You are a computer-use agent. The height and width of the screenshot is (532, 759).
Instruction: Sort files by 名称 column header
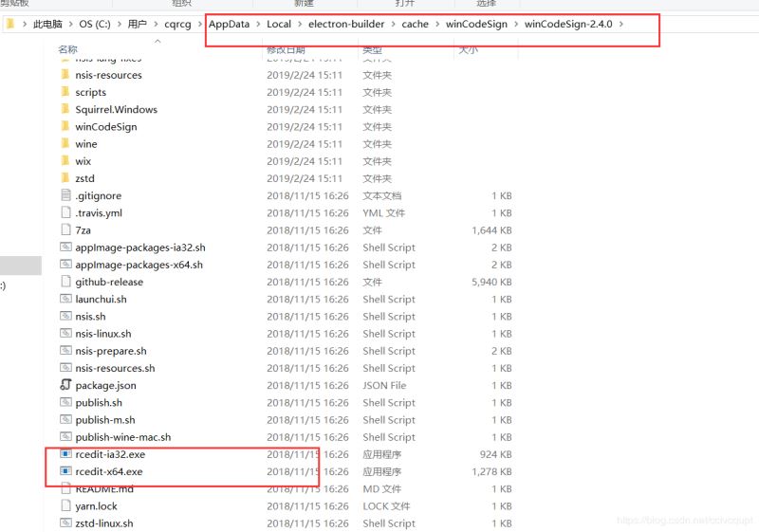67,49
